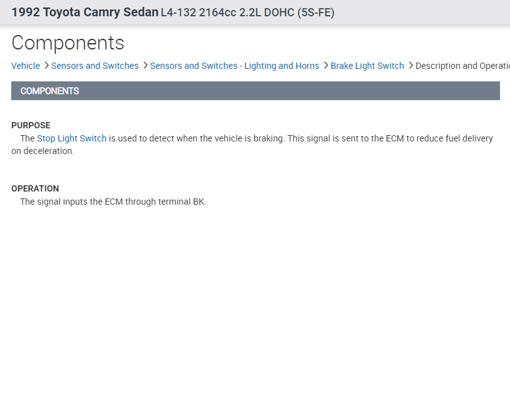Click the gray COMPONENTS section header
The height and width of the screenshot is (420, 510).
[255, 91]
